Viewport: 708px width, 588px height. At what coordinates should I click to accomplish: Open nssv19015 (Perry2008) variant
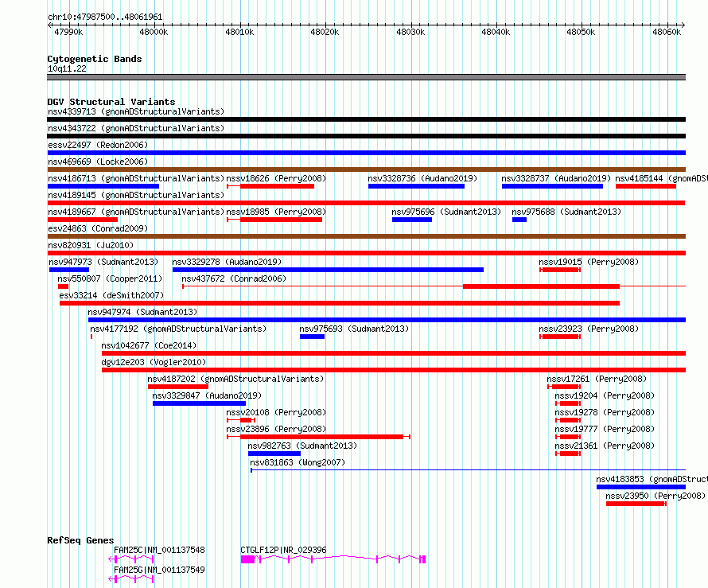tap(589, 262)
